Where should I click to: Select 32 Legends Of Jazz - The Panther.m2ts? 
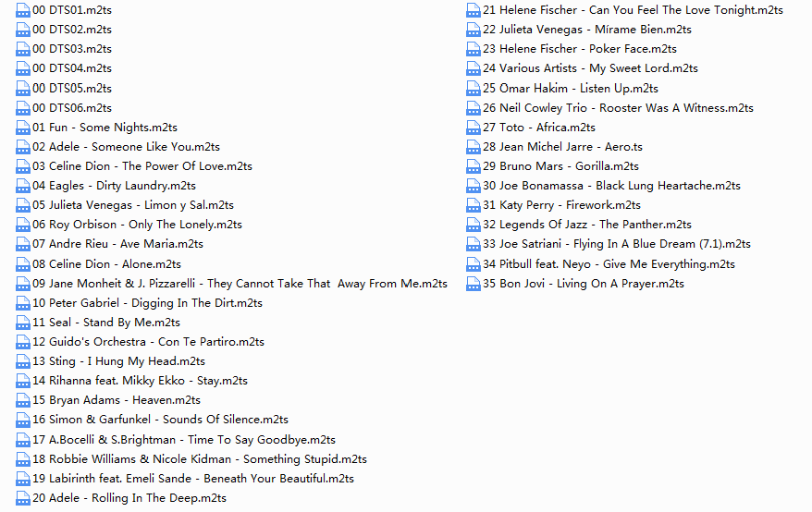point(587,225)
